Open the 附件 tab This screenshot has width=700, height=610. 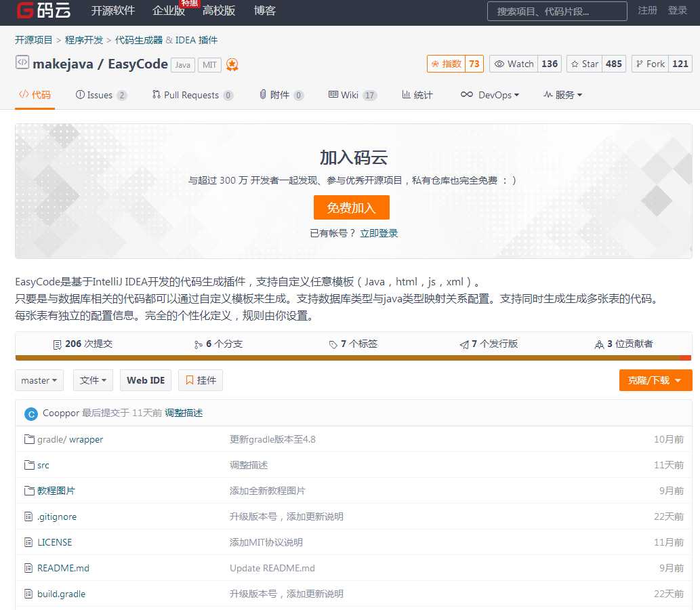pyautogui.click(x=282, y=95)
